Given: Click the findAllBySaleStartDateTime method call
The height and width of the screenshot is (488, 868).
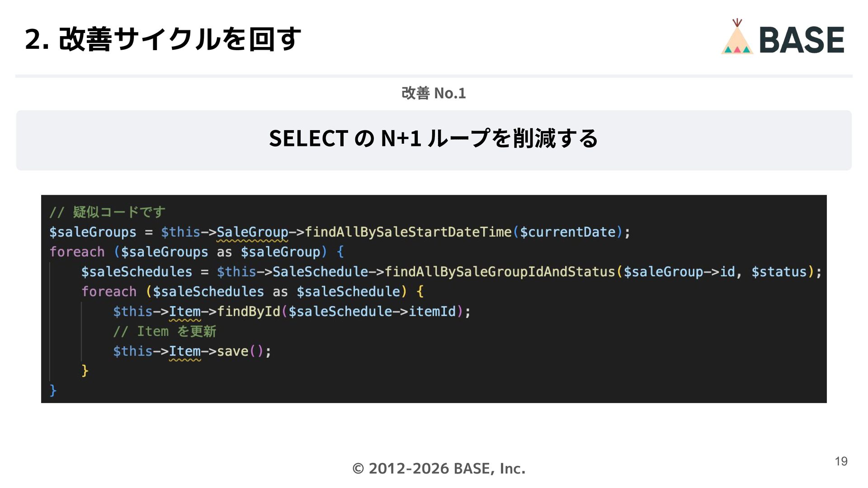Looking at the screenshot, I should pyautogui.click(x=408, y=232).
